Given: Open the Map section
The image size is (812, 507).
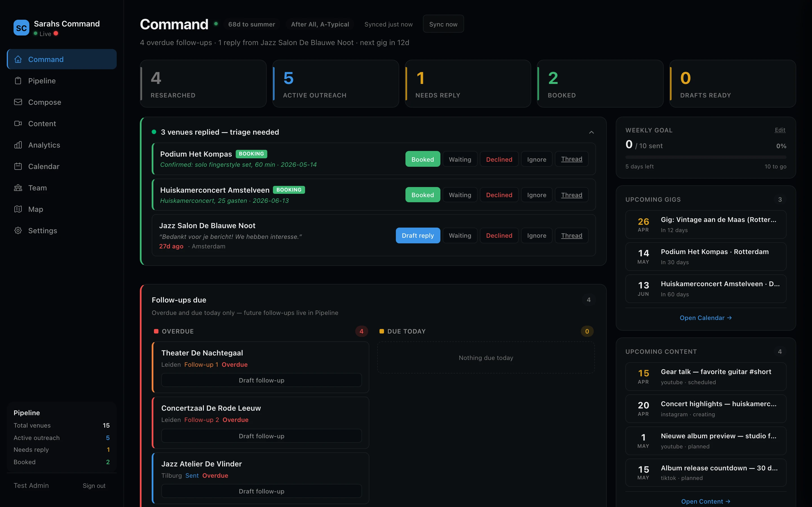Looking at the screenshot, I should tap(35, 209).
